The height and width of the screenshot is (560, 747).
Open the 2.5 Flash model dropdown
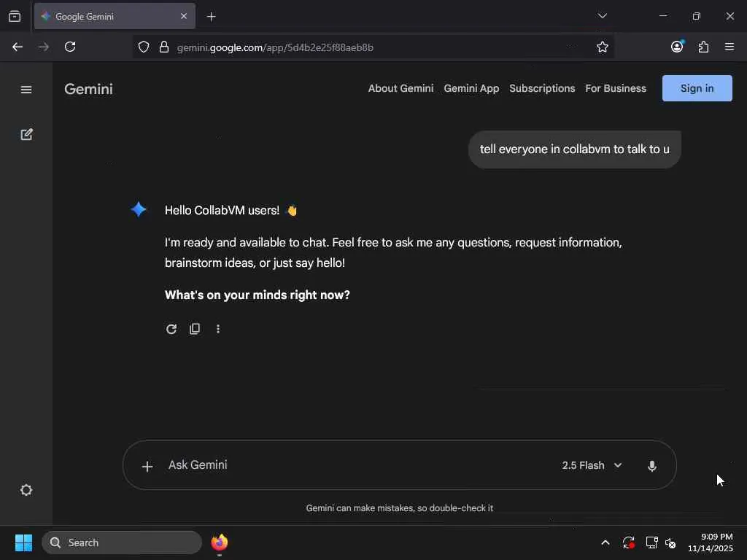pyautogui.click(x=592, y=465)
